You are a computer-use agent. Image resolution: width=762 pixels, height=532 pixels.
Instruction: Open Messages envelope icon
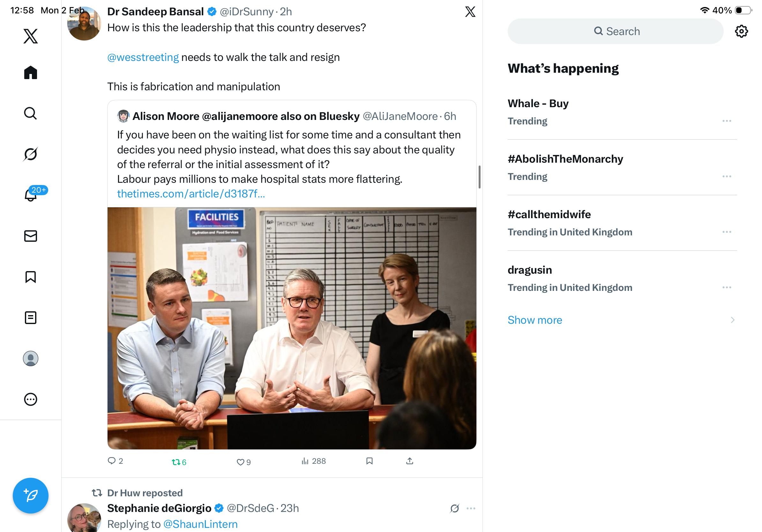point(31,236)
